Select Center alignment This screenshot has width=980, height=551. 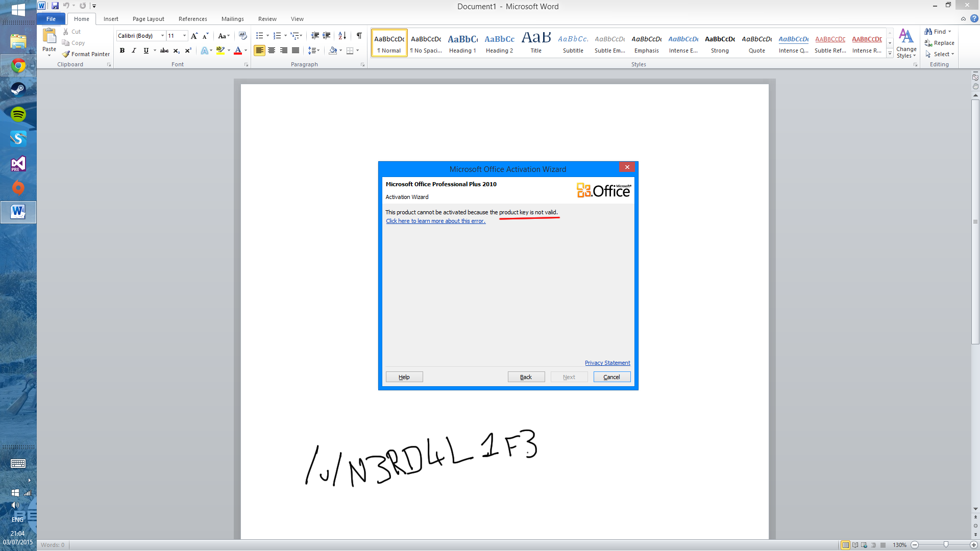[x=272, y=51]
